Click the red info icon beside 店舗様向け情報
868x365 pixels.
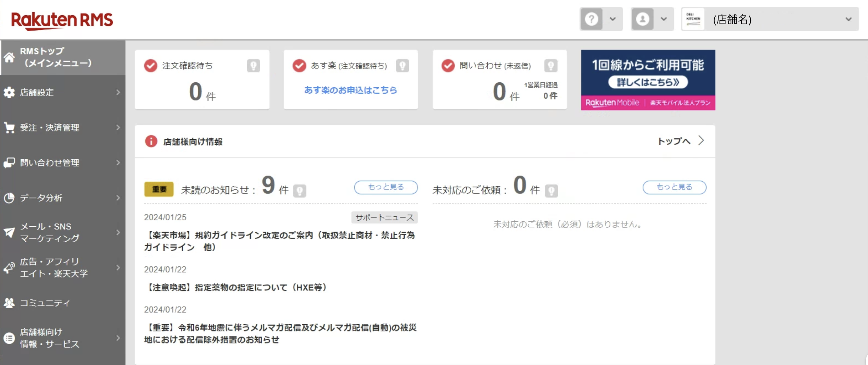coord(151,141)
